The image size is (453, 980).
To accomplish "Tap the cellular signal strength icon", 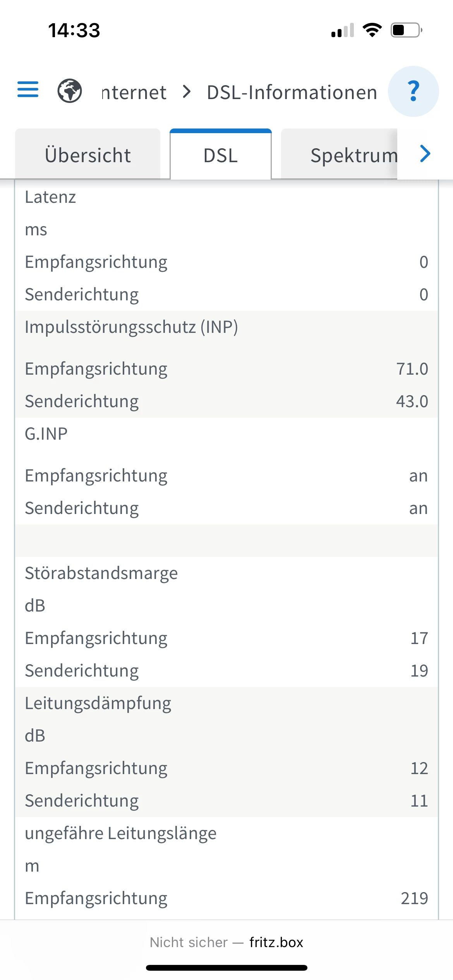I will 343,31.
